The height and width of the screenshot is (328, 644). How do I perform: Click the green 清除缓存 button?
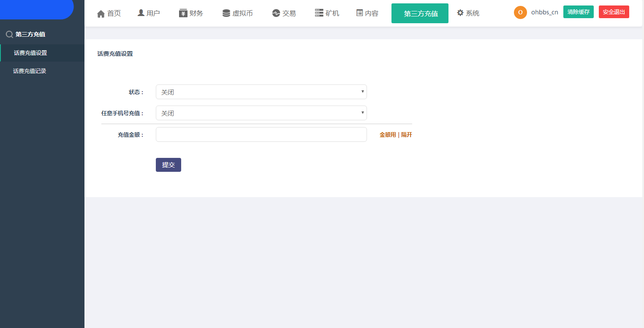[578, 12]
